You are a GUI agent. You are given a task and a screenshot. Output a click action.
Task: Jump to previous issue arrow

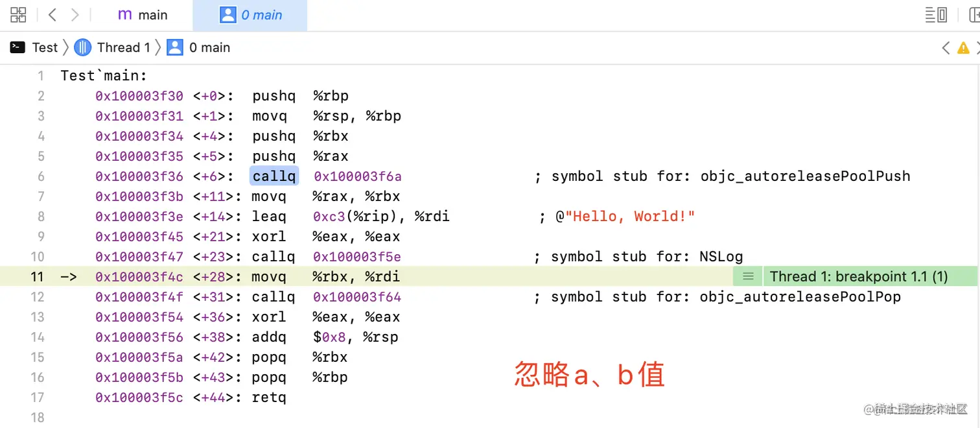(946, 47)
